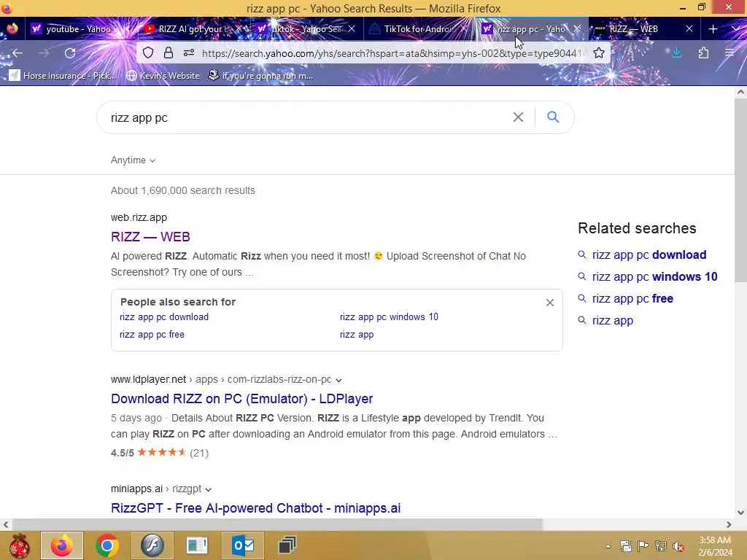Reload the page with the refresh icon
The height and width of the screenshot is (560, 747).
tap(70, 52)
